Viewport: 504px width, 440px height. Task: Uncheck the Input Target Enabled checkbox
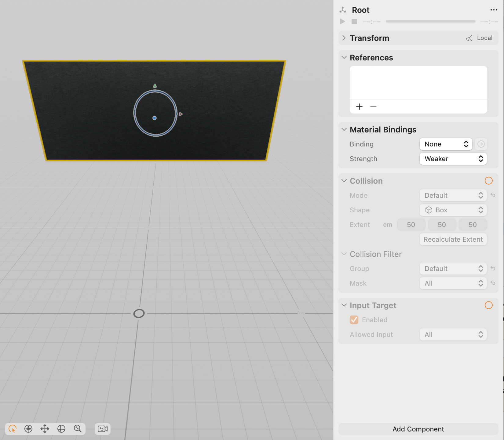(354, 320)
